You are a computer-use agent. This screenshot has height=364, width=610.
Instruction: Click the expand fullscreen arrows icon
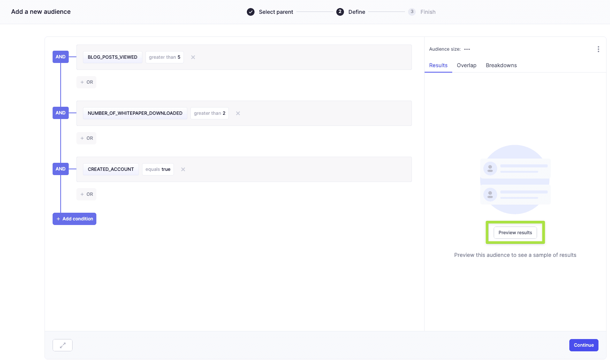(x=63, y=345)
